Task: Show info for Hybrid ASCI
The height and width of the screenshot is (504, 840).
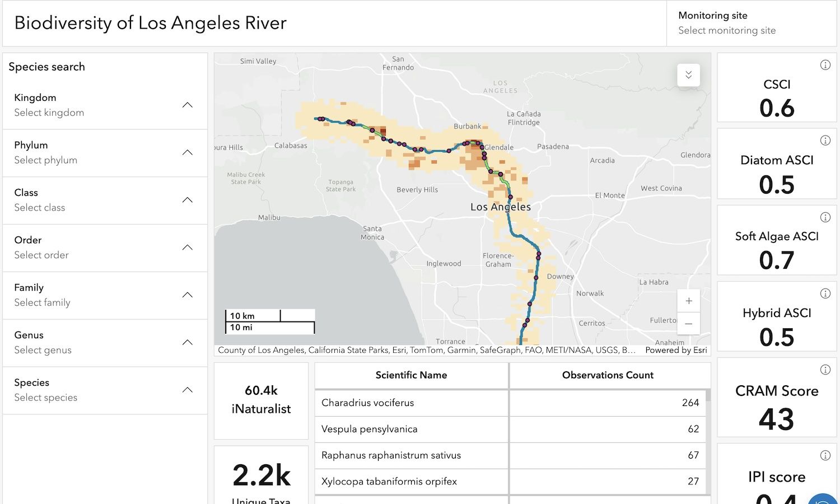Action: [825, 293]
